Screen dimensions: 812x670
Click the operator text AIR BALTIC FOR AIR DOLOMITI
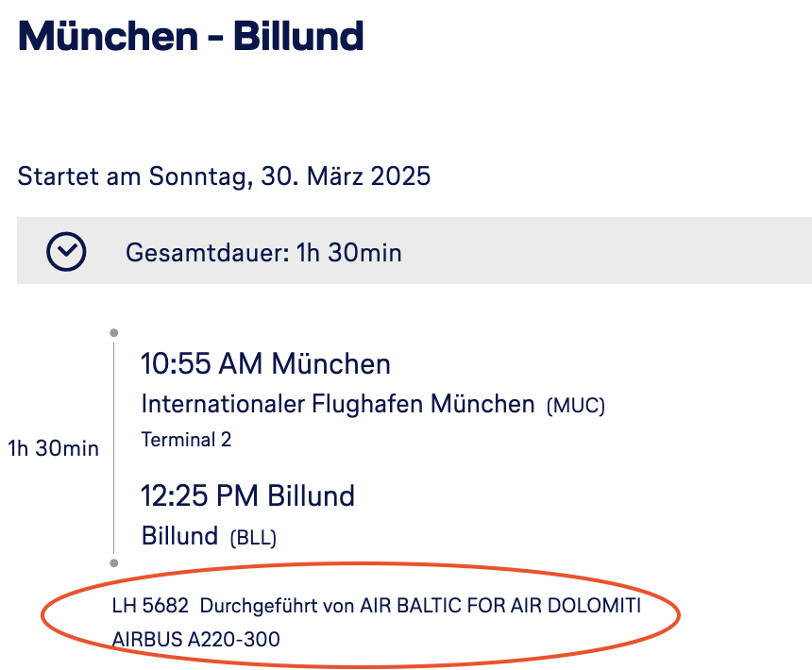pyautogui.click(x=500, y=606)
